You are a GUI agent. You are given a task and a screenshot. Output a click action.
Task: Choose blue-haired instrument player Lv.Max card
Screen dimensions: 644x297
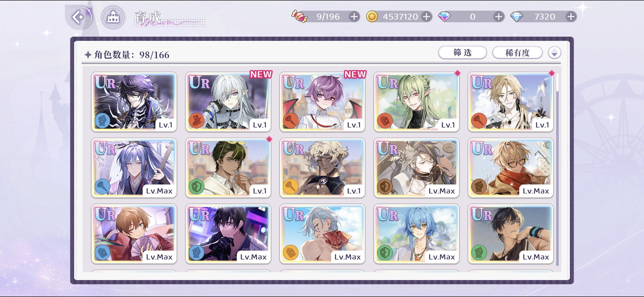click(134, 168)
